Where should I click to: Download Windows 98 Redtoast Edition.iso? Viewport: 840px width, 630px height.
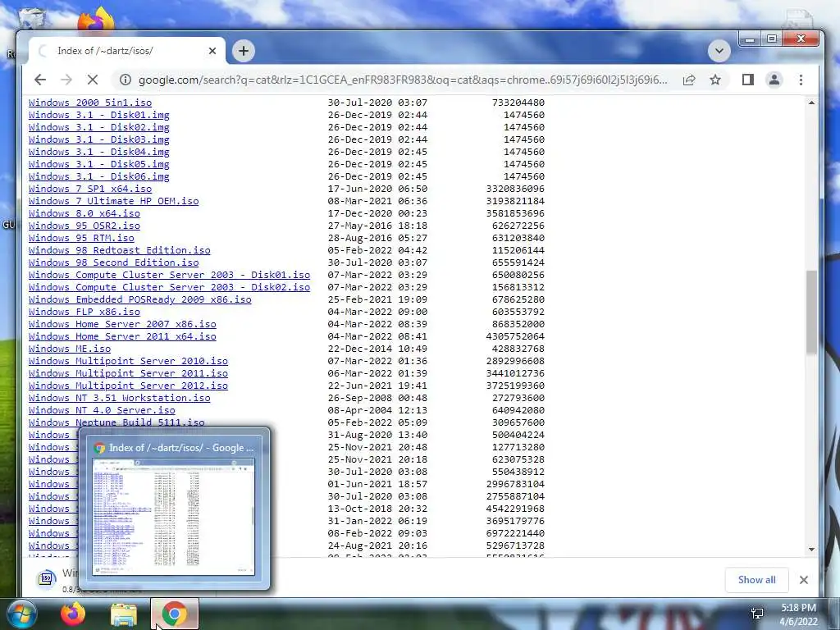click(x=120, y=250)
